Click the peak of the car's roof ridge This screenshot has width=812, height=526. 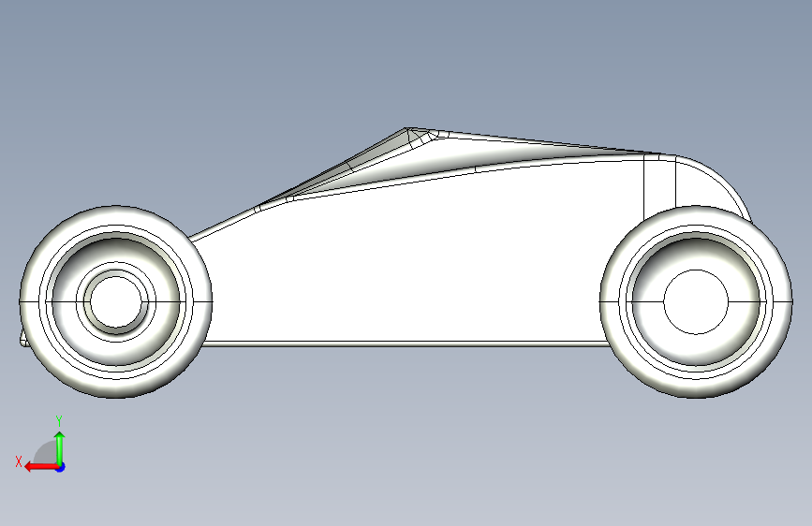[407, 128]
